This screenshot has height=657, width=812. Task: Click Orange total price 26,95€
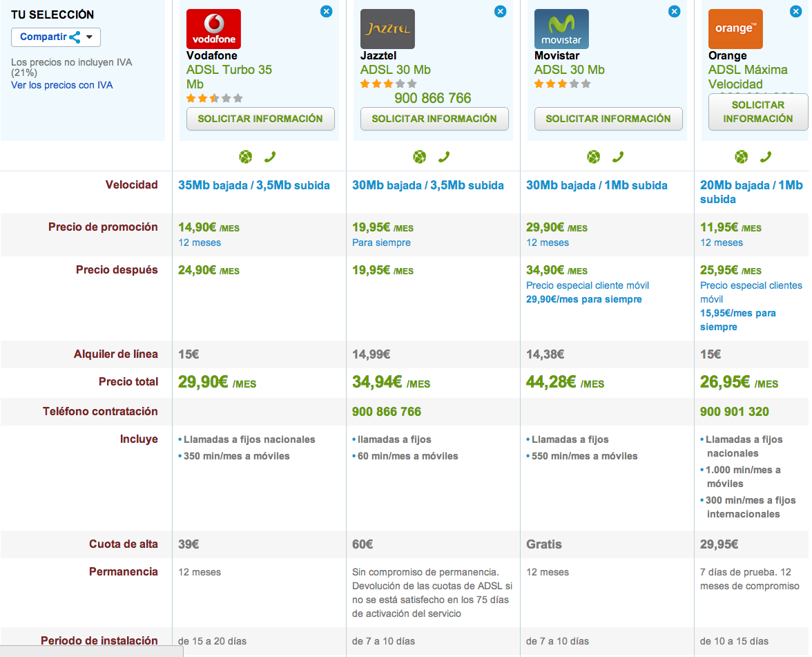pos(739,383)
